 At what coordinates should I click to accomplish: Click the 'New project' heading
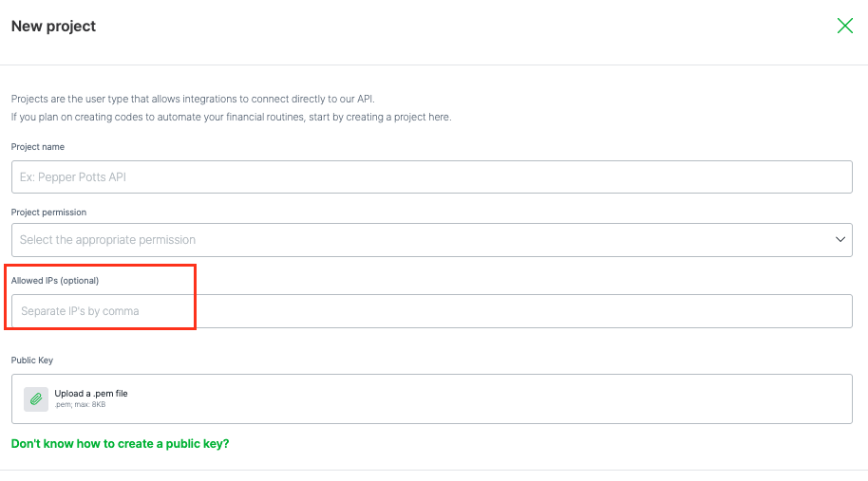[53, 27]
